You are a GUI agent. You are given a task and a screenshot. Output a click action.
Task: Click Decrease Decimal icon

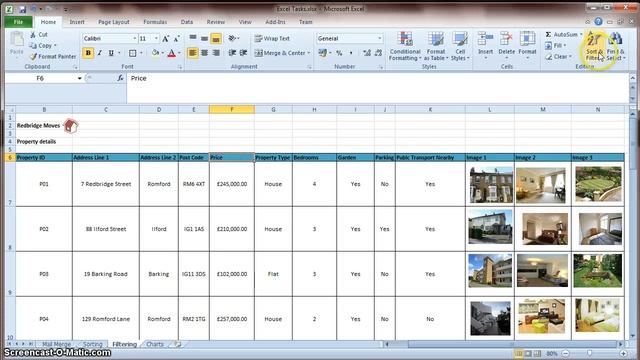pyautogui.click(x=378, y=53)
